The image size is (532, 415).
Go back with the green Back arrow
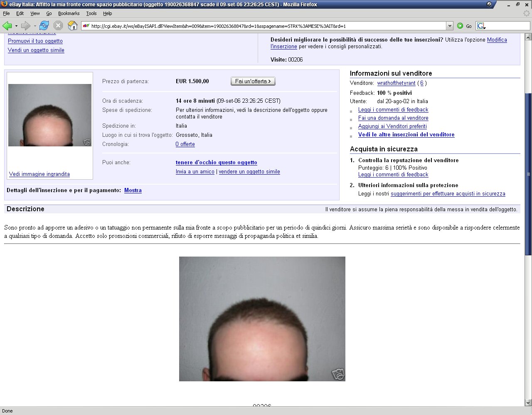click(7, 26)
